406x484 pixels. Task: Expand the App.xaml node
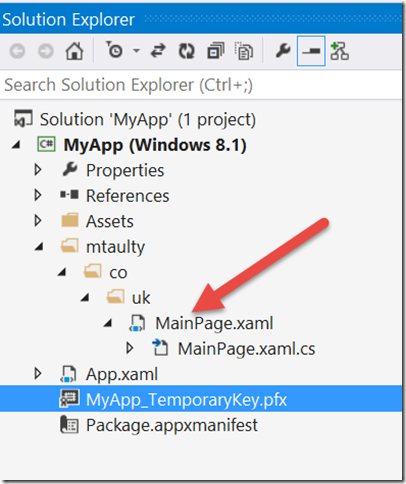38,374
